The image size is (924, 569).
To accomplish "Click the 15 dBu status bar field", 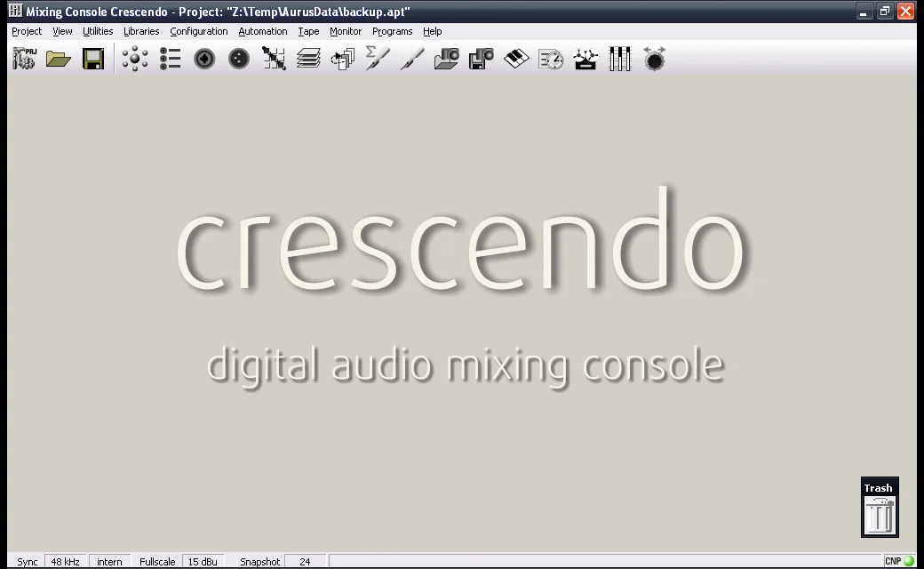I will [x=203, y=562].
